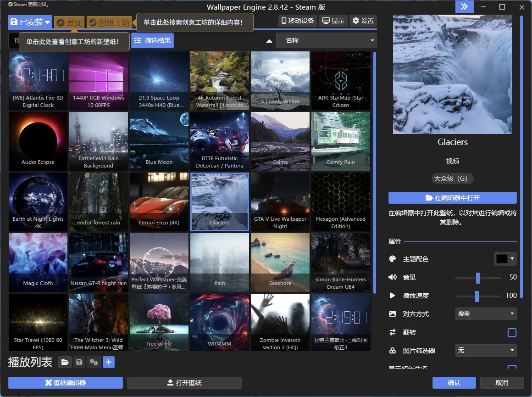Select 1440P RGB Windows 10 wallpaper

(x=99, y=81)
